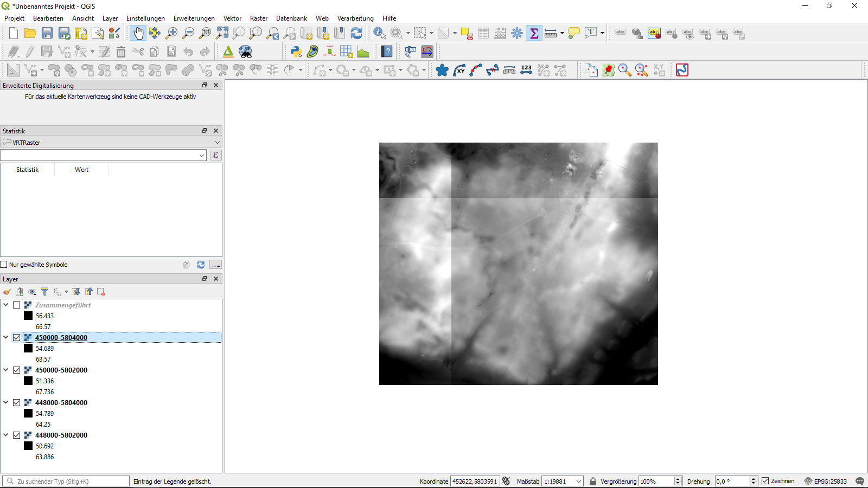Image resolution: width=868 pixels, height=488 pixels.
Task: Create a new project with the blank page icon
Action: 14,33
